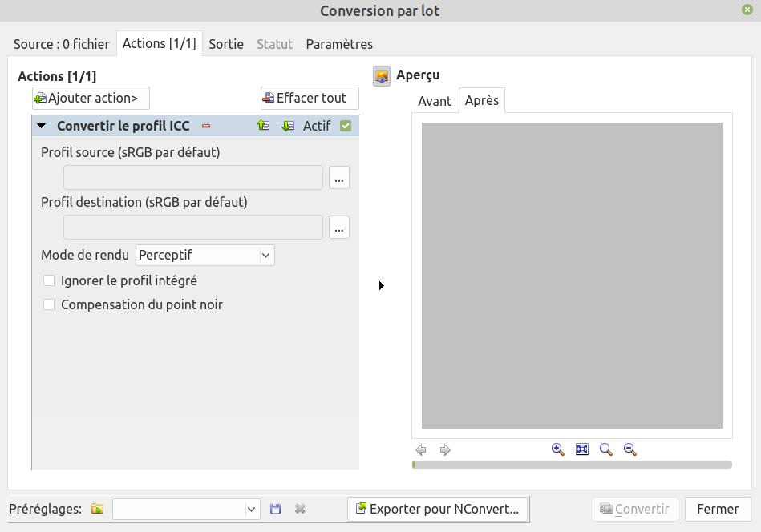Browse for the source profile file
The width and height of the screenshot is (761, 532).
coord(339,178)
